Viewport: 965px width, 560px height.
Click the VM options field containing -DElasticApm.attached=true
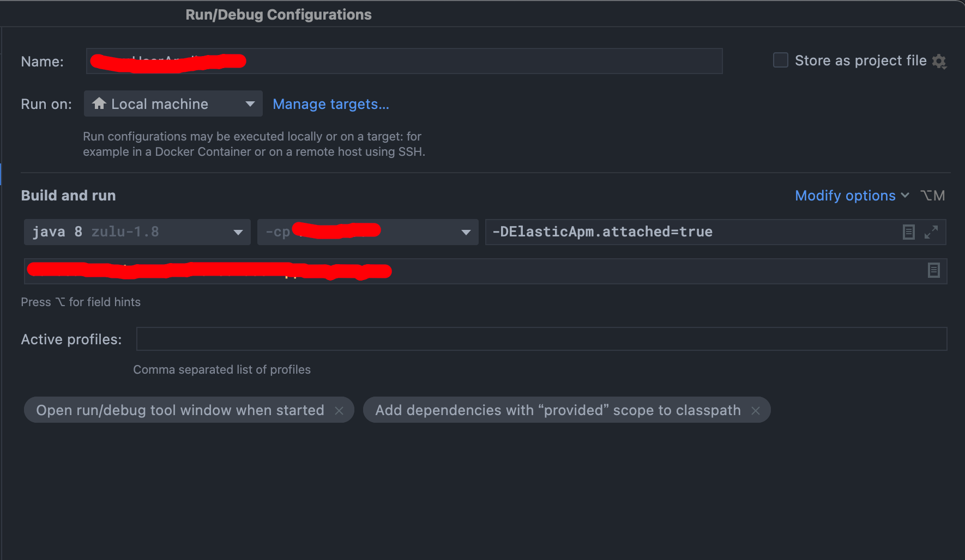click(654, 232)
